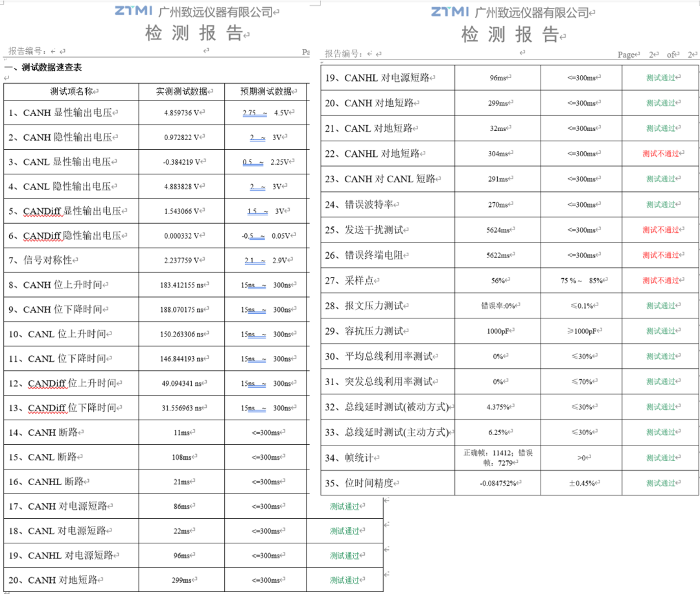Select the value '1.543066 V'
The height and width of the screenshot is (594, 700).
(x=181, y=211)
